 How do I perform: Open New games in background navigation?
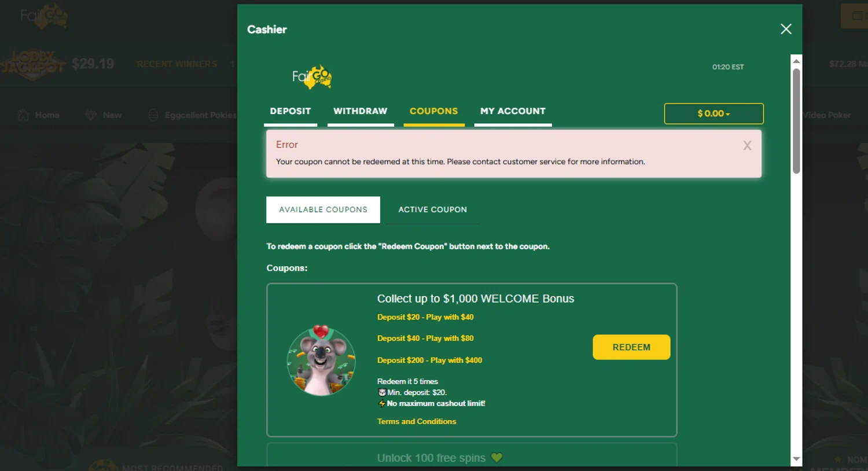(x=104, y=115)
